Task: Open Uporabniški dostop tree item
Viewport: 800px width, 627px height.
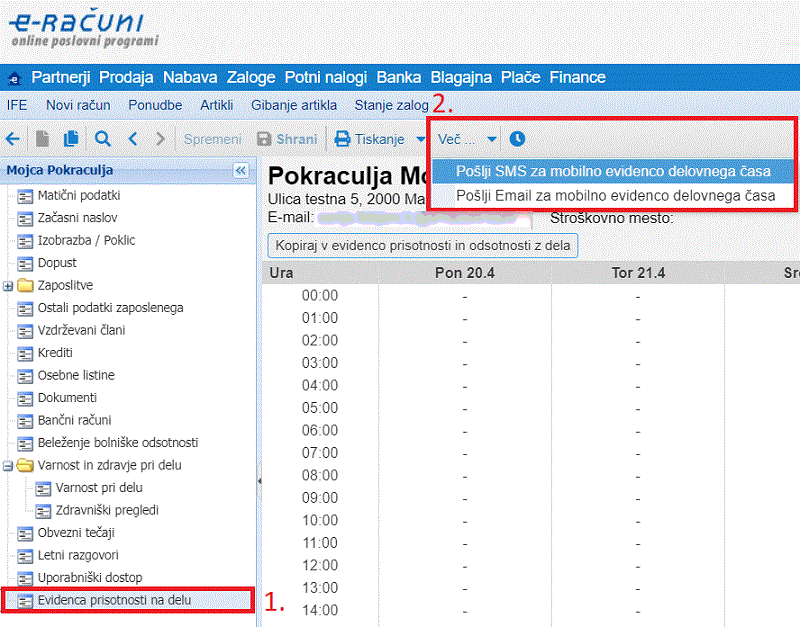Action: (x=90, y=578)
